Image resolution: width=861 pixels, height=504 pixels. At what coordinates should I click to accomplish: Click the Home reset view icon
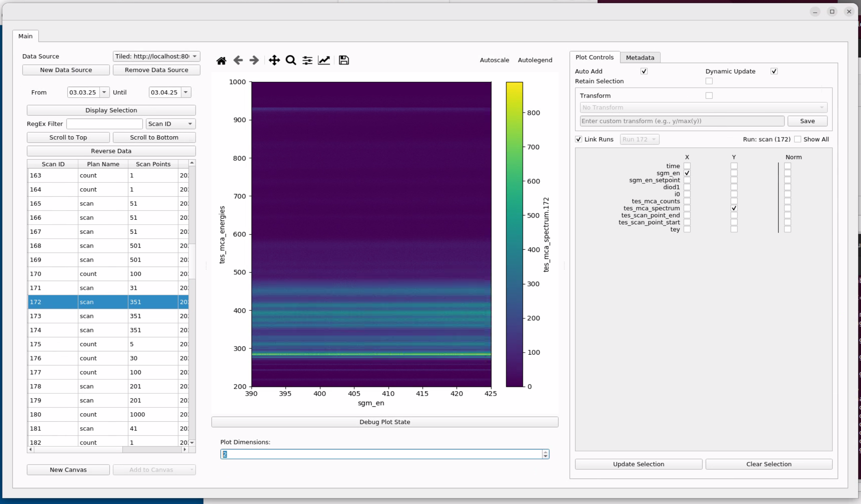pos(221,60)
